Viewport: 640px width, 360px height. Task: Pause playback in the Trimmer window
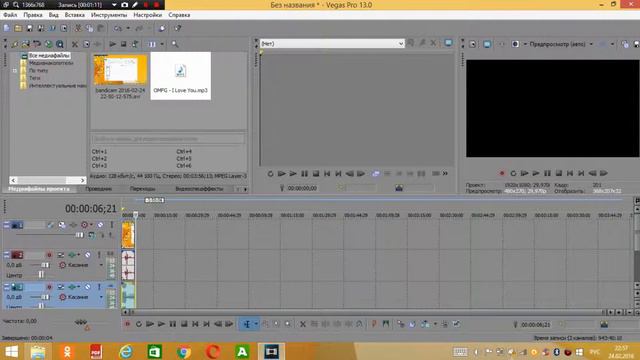(304, 174)
